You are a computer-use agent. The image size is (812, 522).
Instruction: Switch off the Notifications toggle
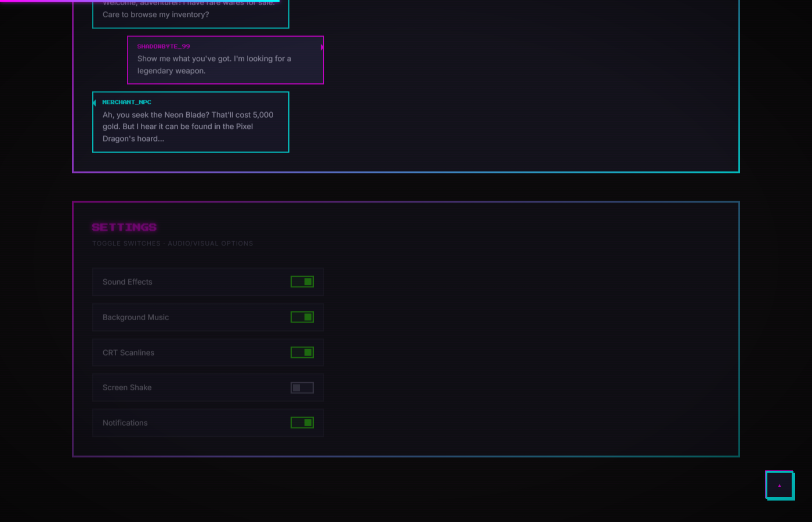click(x=302, y=423)
